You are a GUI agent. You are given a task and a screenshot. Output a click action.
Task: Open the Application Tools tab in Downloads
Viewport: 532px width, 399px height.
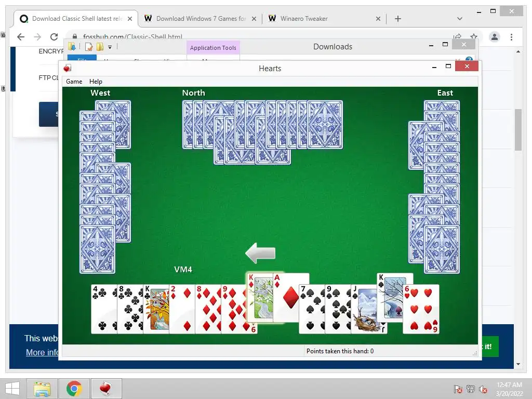pos(213,48)
